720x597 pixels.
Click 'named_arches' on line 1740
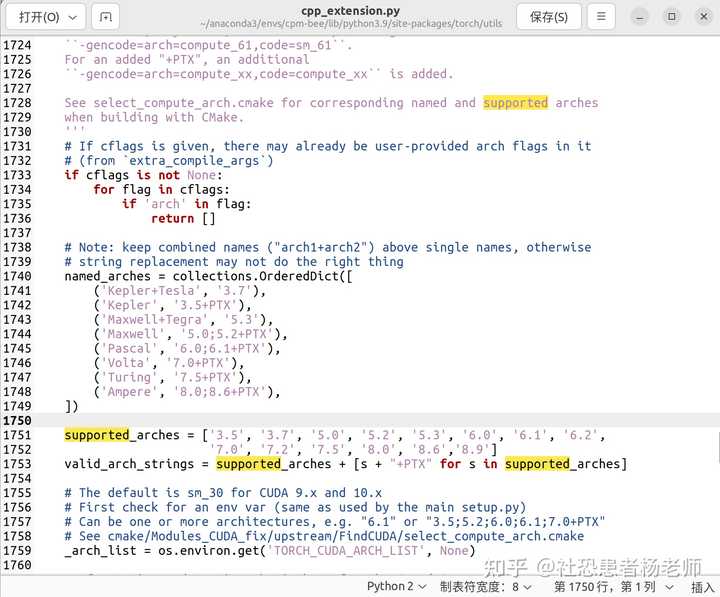(107, 276)
